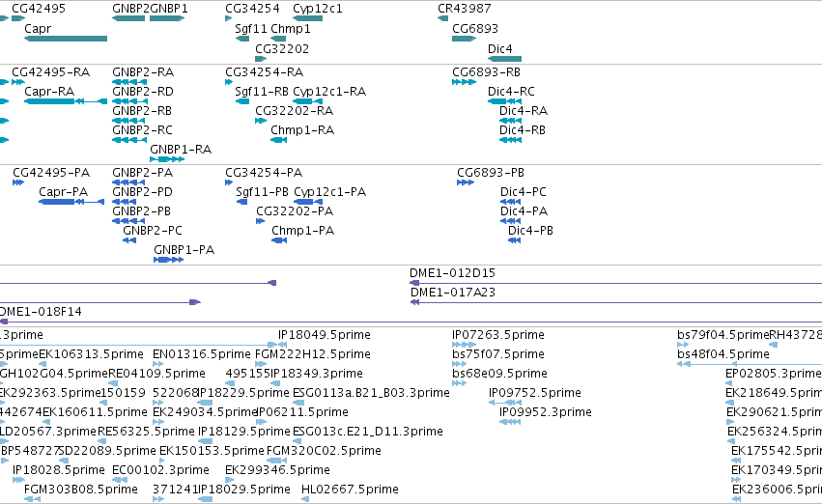Click the Capr-PA protein label
Viewport: 822px width, 504px height.
coord(64,192)
